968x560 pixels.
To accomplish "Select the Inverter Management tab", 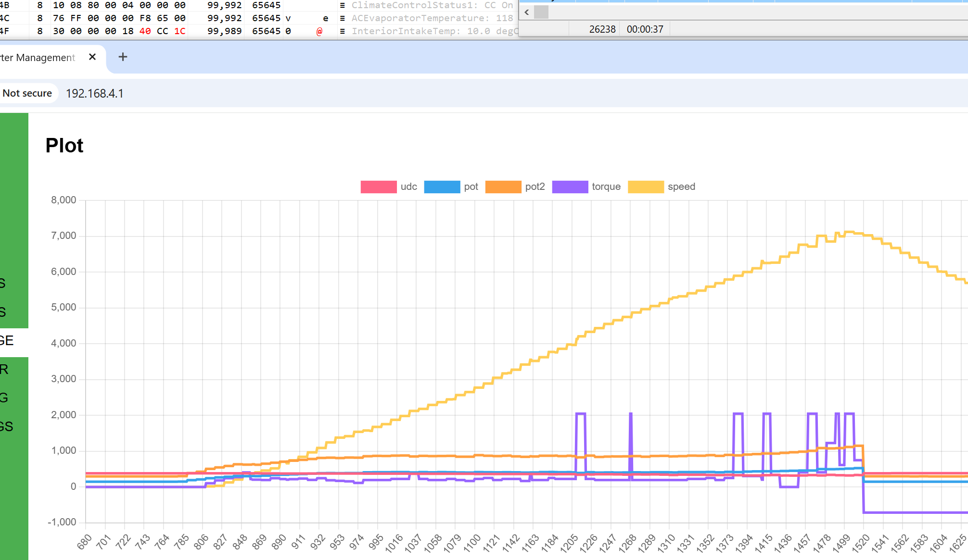I will [x=38, y=58].
